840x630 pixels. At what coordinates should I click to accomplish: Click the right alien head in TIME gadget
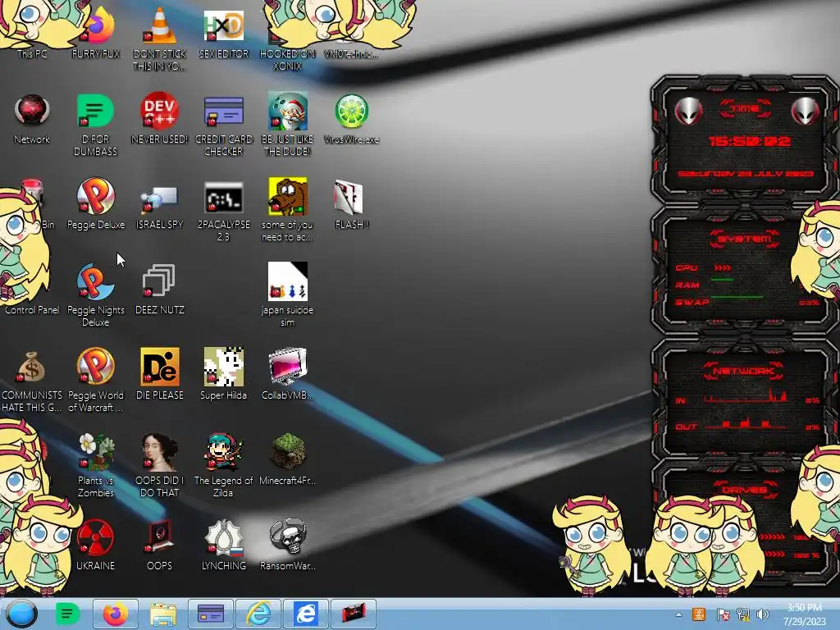(x=805, y=112)
